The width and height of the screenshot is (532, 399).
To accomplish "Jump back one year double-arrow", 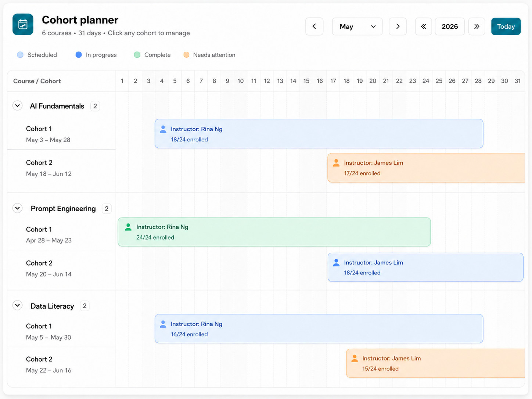I will pyautogui.click(x=424, y=26).
